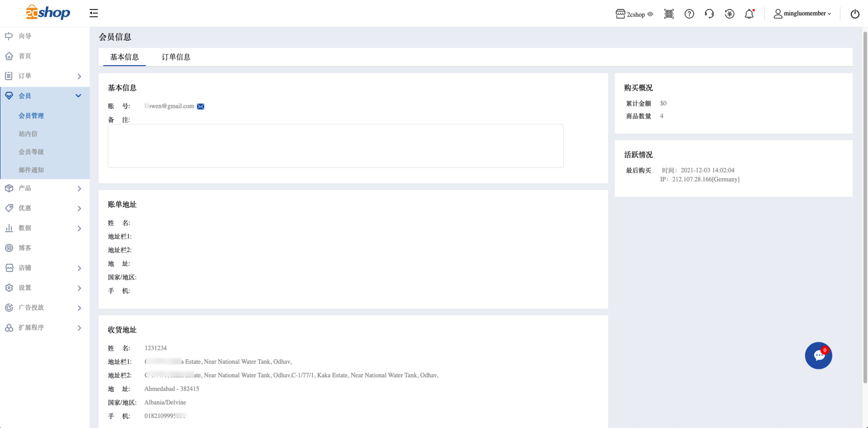
Task: Click the member diamond icon
Action: click(9, 96)
